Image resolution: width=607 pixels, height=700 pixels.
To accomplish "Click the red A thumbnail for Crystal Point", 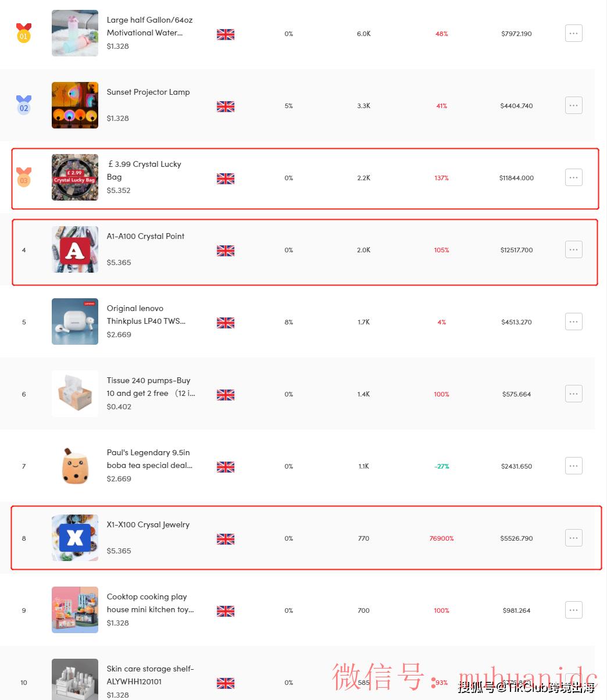I will (x=75, y=249).
